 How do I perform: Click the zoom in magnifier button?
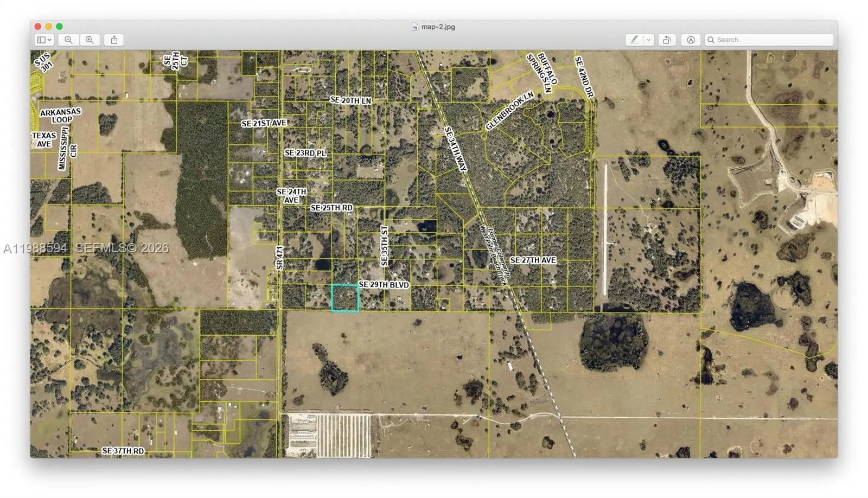pyautogui.click(x=90, y=40)
